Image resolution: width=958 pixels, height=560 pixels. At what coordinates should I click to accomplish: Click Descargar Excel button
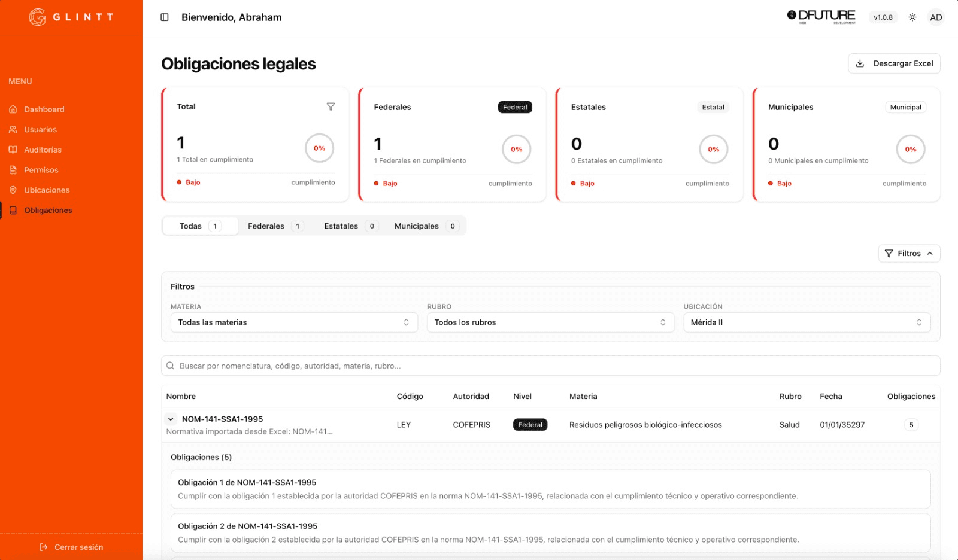893,63
